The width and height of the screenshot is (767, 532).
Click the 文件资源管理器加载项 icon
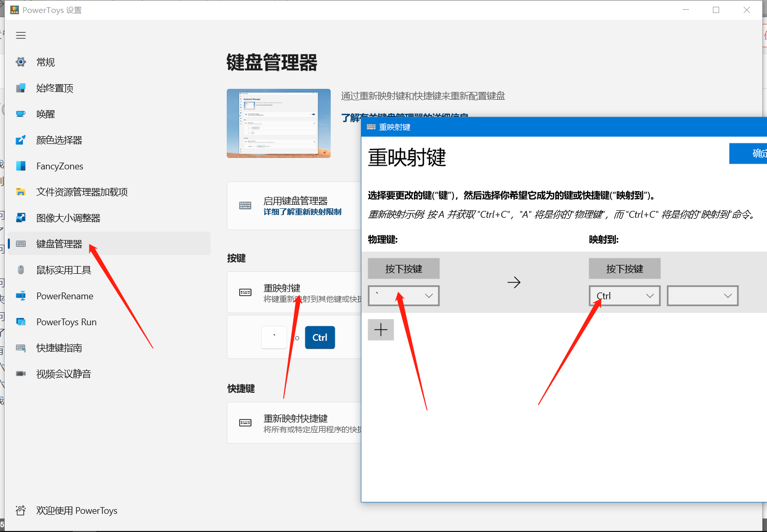[x=21, y=192]
